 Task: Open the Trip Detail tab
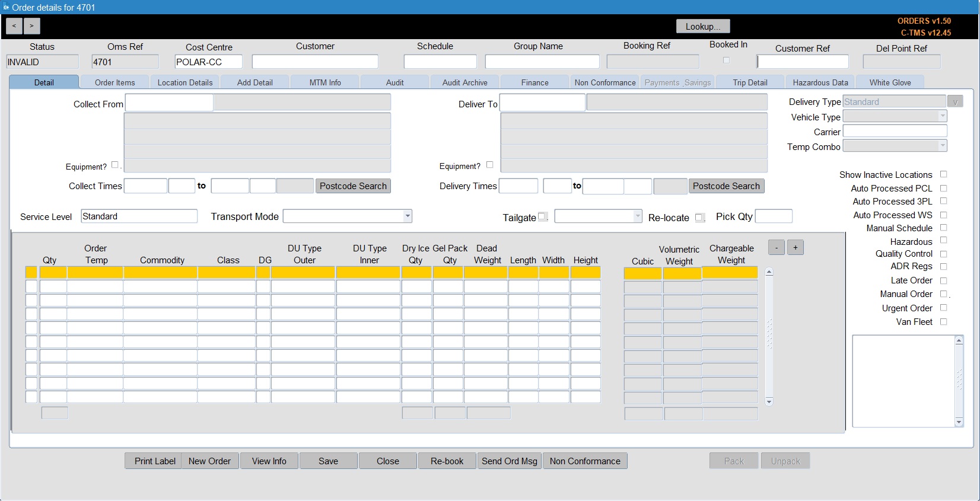(x=750, y=82)
